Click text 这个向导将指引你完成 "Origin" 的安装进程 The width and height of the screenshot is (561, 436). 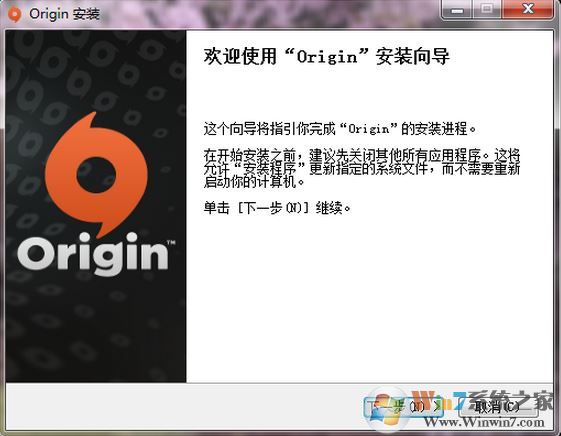click(x=340, y=128)
